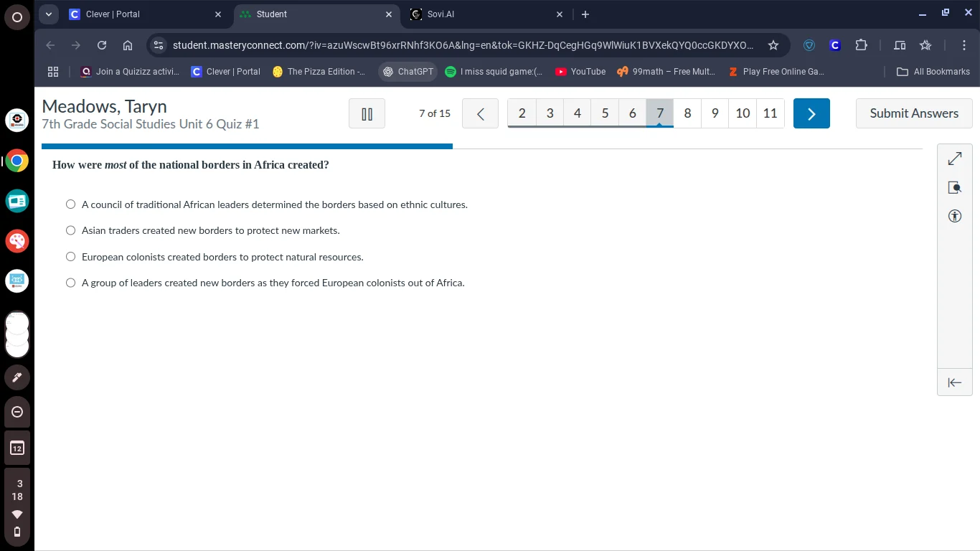Bookmark this page with star icon
The height and width of the screenshot is (551, 980).
773,45
